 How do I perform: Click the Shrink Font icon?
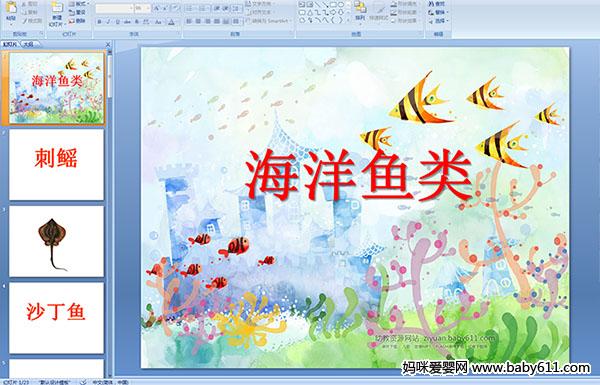coord(165,8)
